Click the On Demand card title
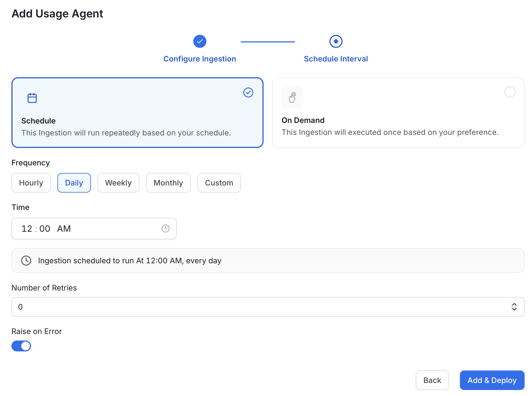This screenshot has width=532, height=396. coord(303,120)
